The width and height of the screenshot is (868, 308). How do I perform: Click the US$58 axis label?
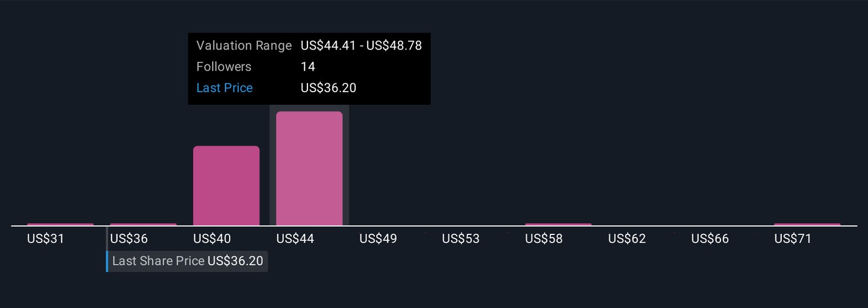544,239
